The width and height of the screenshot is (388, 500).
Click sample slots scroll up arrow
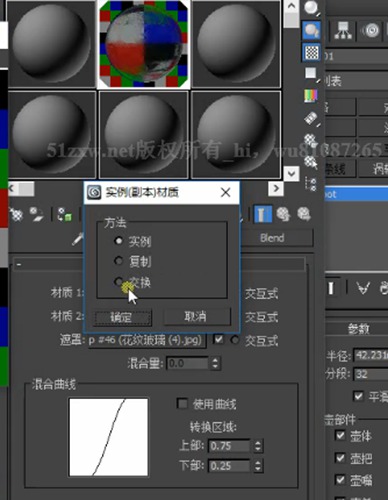pyautogui.click(x=291, y=6)
